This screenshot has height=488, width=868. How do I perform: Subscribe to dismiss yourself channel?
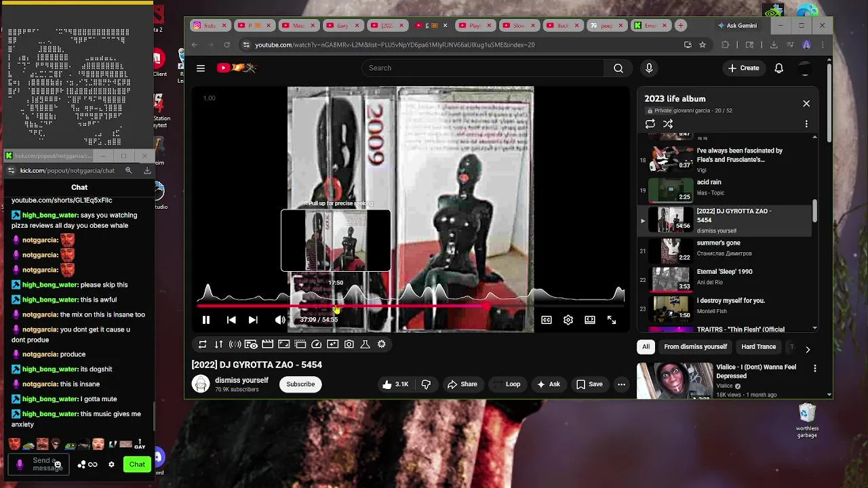pos(300,384)
